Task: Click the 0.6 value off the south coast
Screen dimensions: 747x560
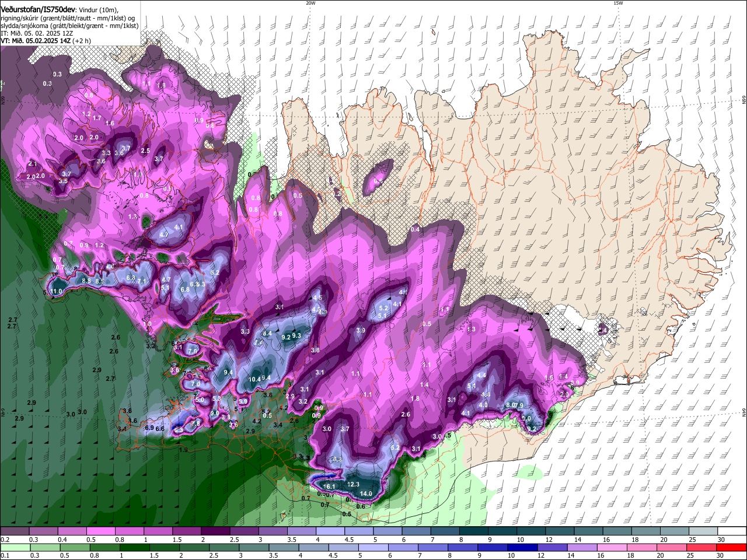Action: point(361,506)
